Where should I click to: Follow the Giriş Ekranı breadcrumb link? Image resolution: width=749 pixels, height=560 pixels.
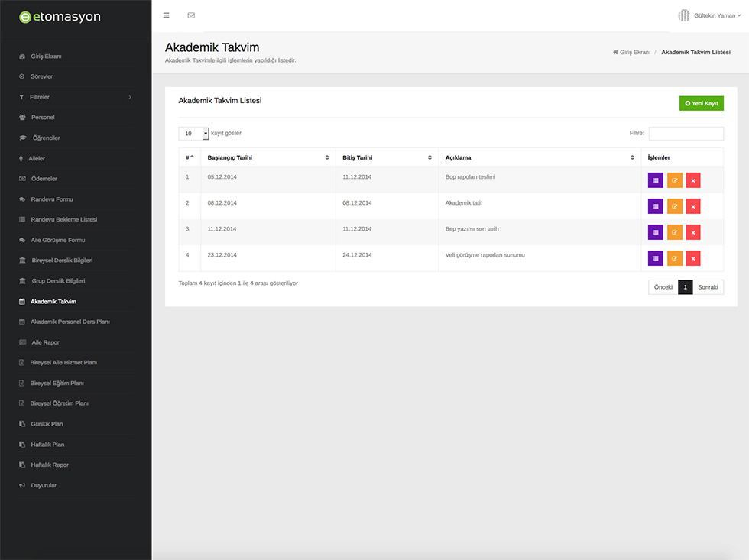coord(631,52)
